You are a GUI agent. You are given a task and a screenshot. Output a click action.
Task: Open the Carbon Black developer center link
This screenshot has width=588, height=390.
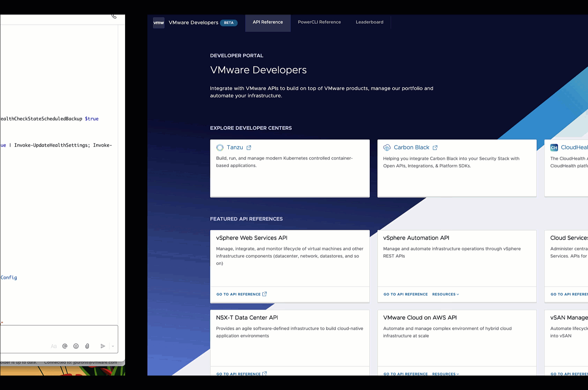coord(412,147)
